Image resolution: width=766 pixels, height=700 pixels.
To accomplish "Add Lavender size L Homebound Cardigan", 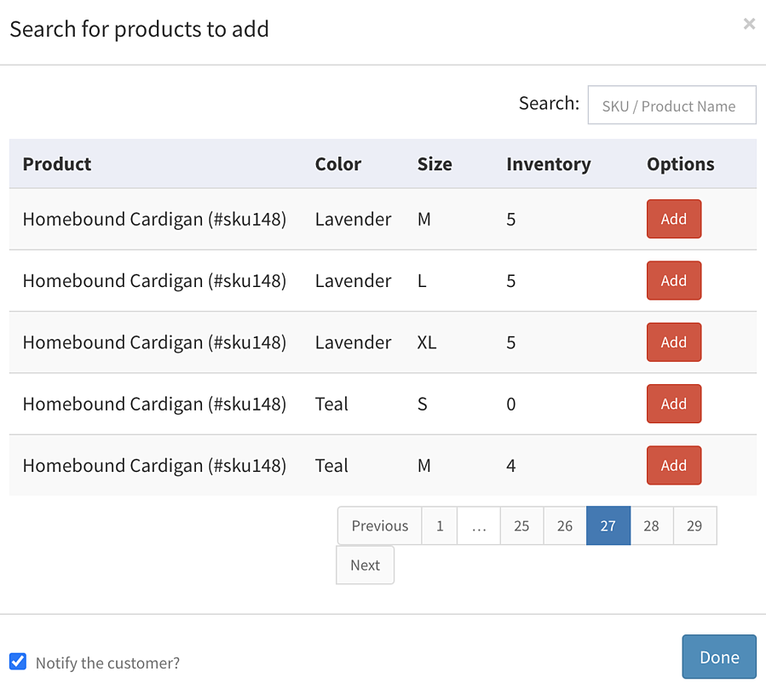I will click(674, 280).
